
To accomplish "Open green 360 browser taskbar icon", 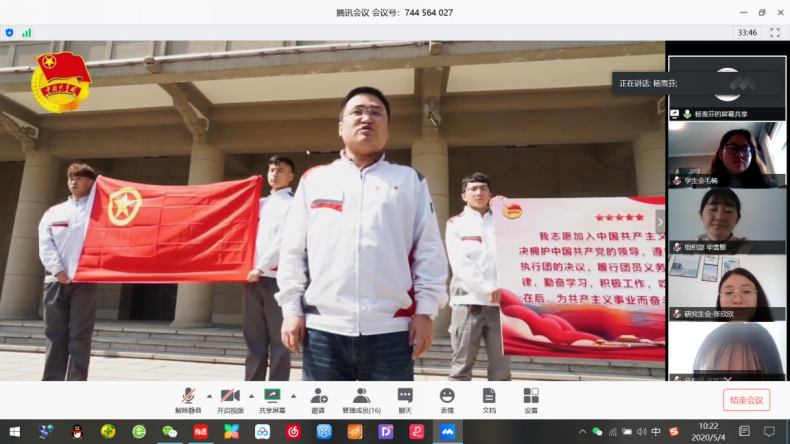I will coord(139,432).
